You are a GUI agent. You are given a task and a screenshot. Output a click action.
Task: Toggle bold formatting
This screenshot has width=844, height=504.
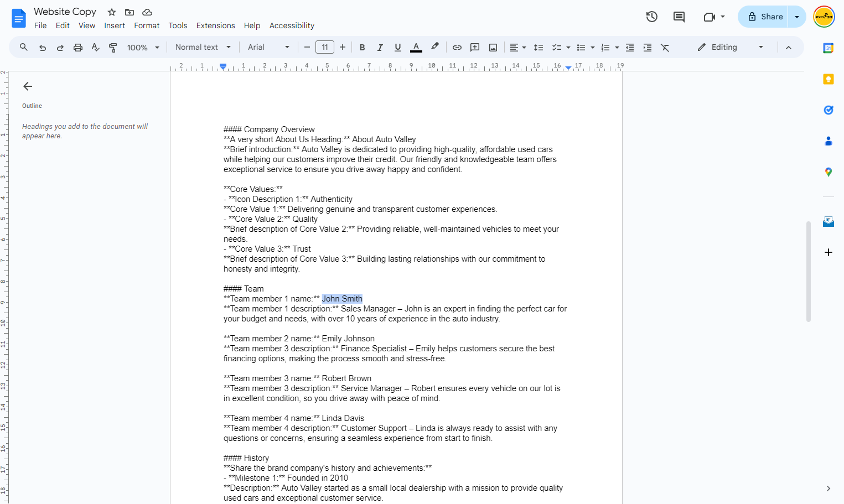coord(363,48)
